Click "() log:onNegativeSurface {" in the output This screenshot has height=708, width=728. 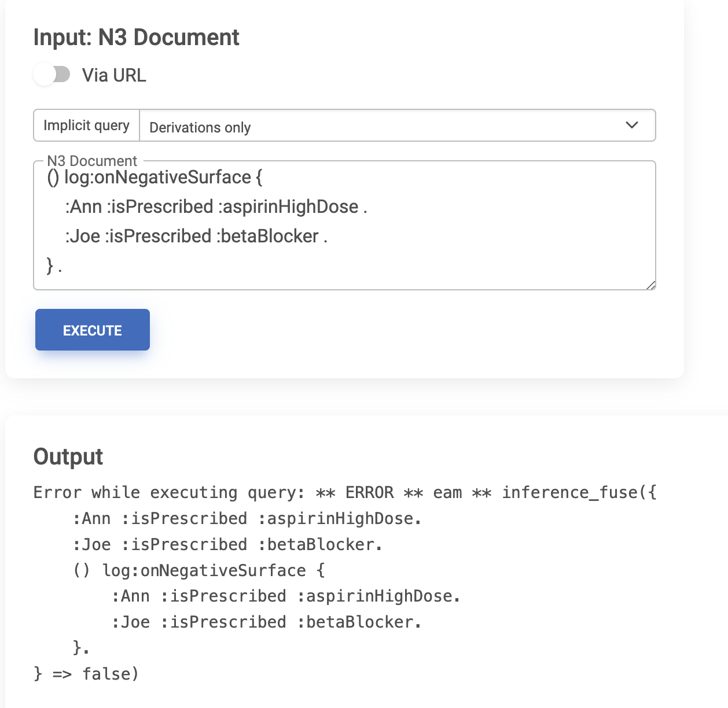pos(199,570)
